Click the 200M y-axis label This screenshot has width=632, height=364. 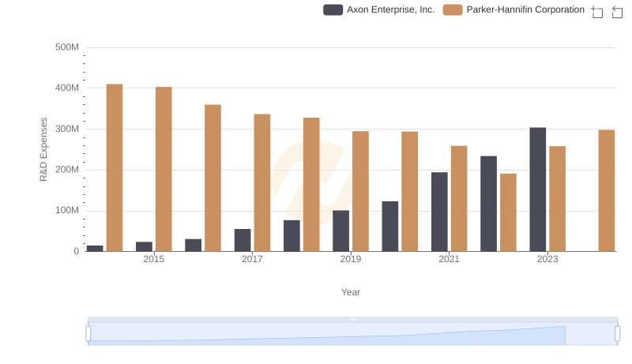(x=67, y=170)
